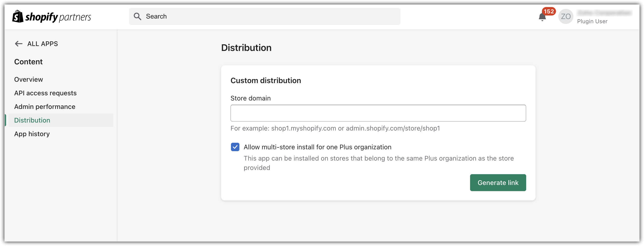The image size is (644, 246).
Task: Click the Shopify bag logo icon
Action: pos(18,16)
